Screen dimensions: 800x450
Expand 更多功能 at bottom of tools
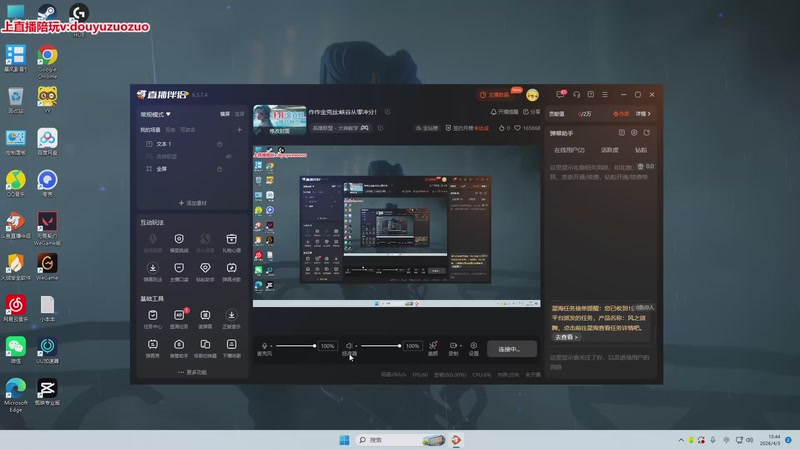[x=193, y=372]
